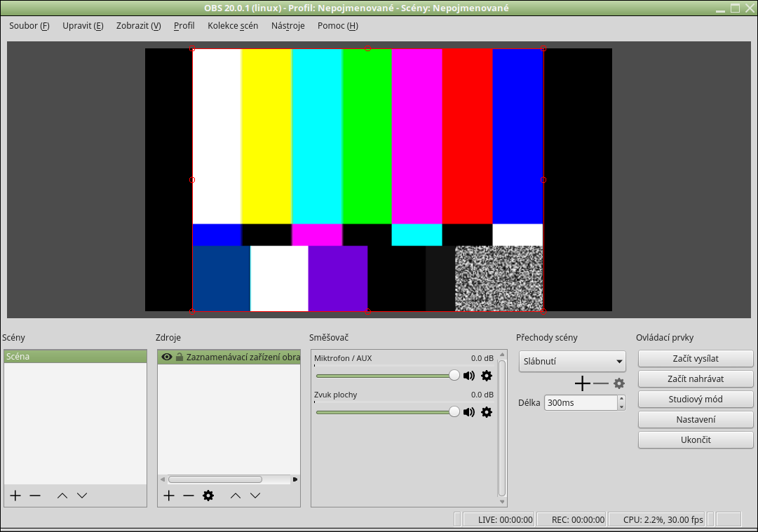Screen dimensions: 758x532
Task: Select Zaznamenávací zařízení obrazu source row
Action: tap(229, 357)
